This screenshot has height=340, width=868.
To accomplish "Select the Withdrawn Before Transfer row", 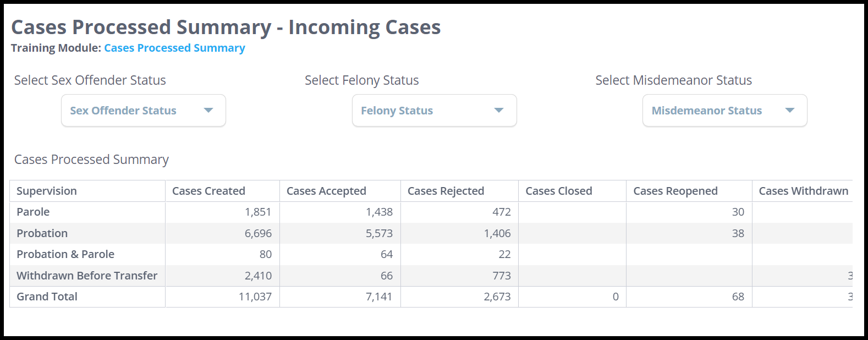I will pos(87,276).
